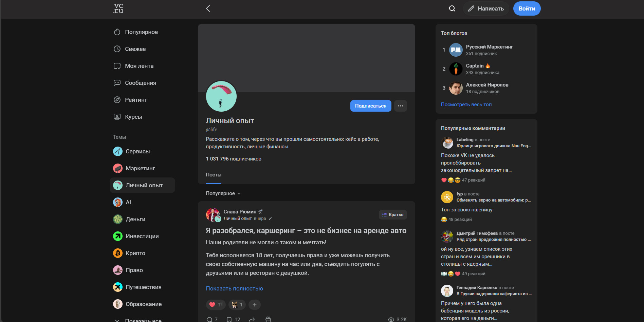Share the post with arrow icon
This screenshot has height=322, width=644.
(x=252, y=319)
